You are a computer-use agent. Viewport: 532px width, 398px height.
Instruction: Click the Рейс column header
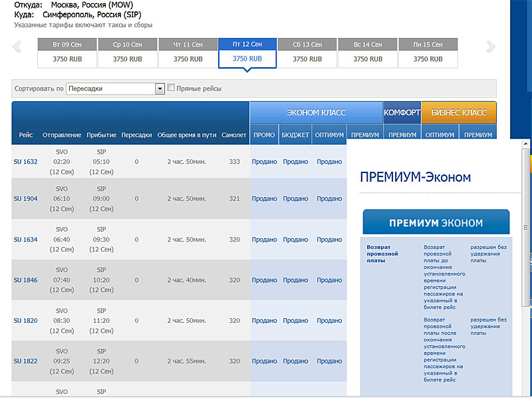(26, 135)
